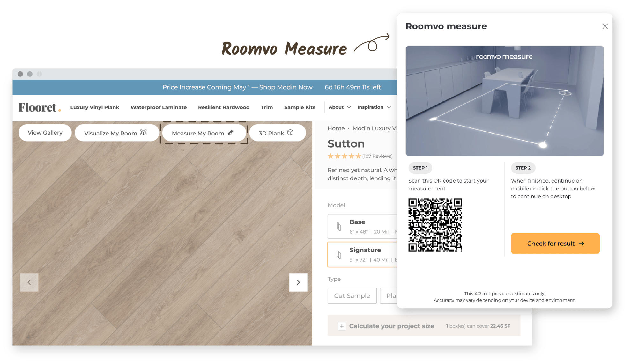This screenshot has height=364, width=638.
Task: Click the camera icon in Visualize My Room
Action: (x=144, y=133)
